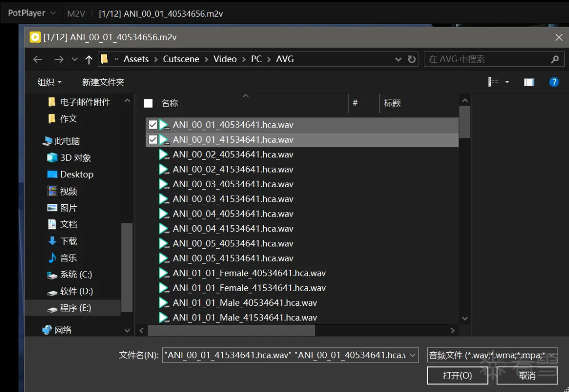
Task: Open the 组织 dropdown
Action: (48, 82)
